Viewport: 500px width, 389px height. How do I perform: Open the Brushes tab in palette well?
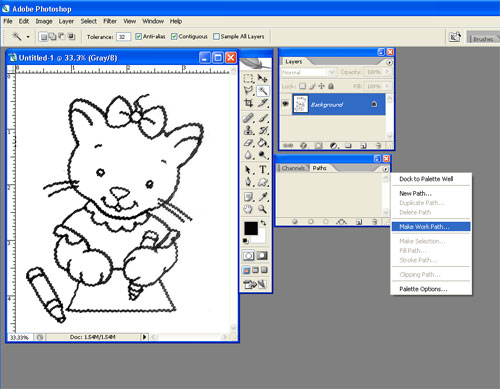coord(483,39)
